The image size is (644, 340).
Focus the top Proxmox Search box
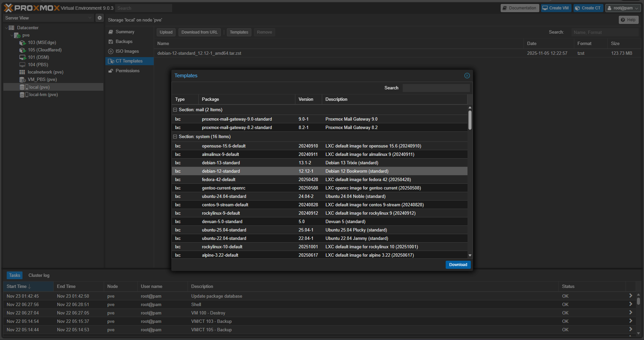tap(144, 8)
